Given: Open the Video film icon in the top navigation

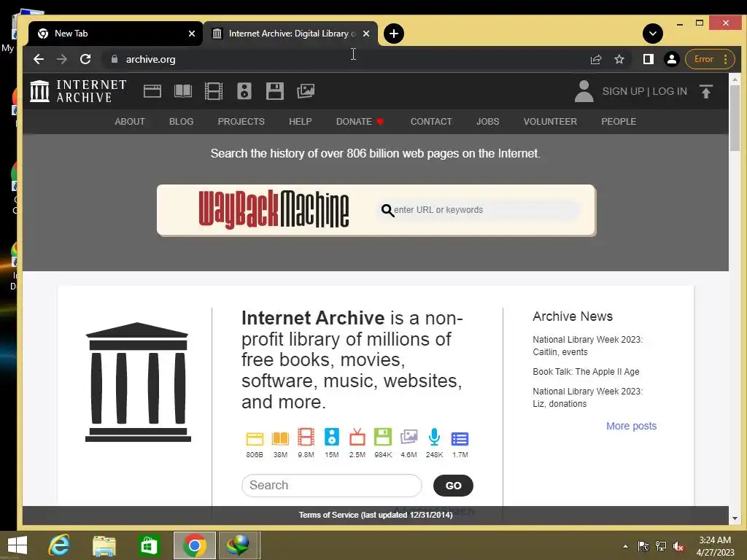Looking at the screenshot, I should [x=214, y=91].
